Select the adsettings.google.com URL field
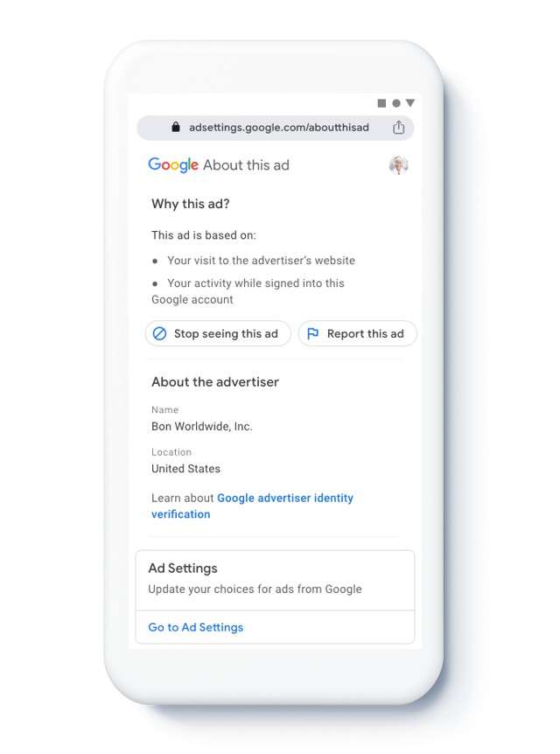The height and width of the screenshot is (754, 560). coord(278,128)
